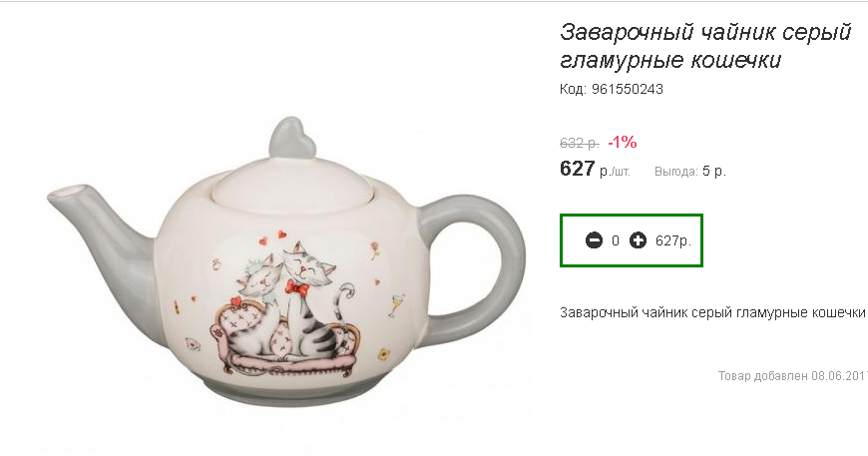The height and width of the screenshot is (456, 868).
Task: Click the description text below quantity box
Action: click(712, 312)
